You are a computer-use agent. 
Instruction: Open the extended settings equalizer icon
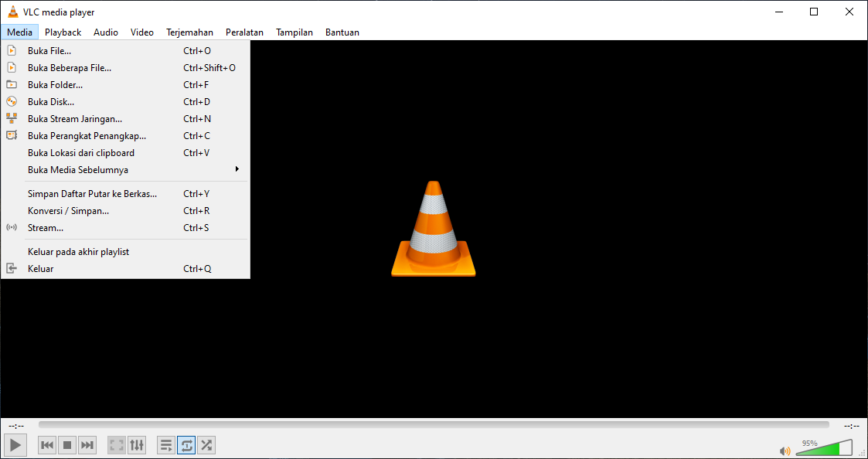[137, 445]
